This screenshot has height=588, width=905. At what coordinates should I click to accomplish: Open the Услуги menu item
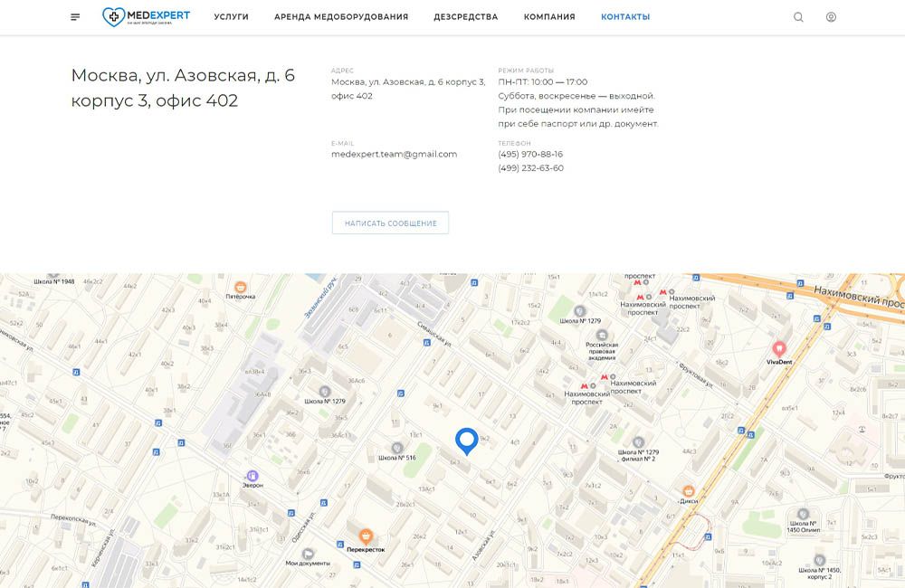[231, 17]
